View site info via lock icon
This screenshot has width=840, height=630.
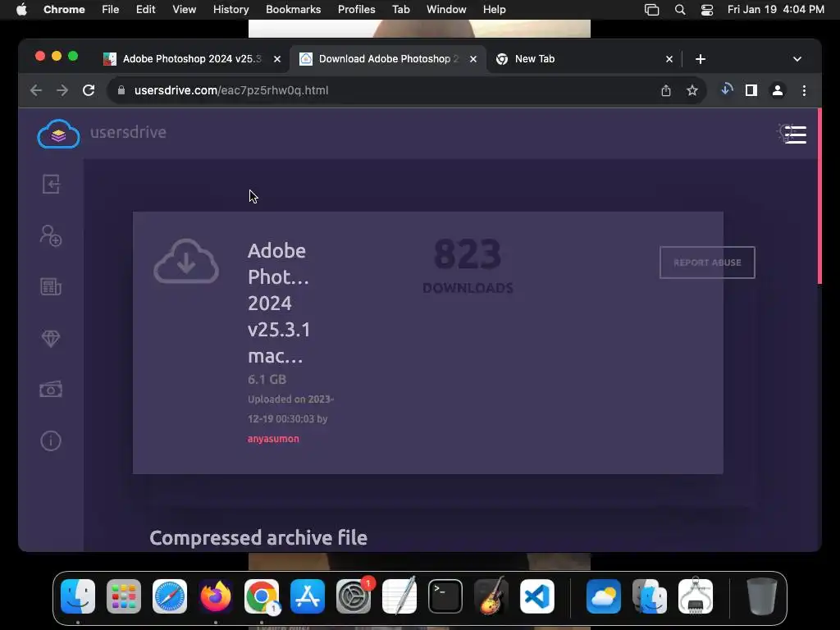click(x=121, y=90)
